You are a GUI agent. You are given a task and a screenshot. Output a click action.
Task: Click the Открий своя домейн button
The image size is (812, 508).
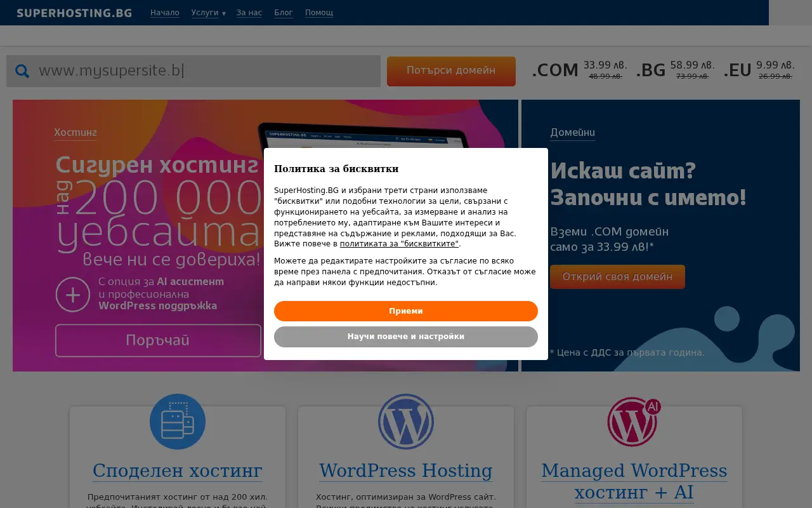click(x=617, y=277)
